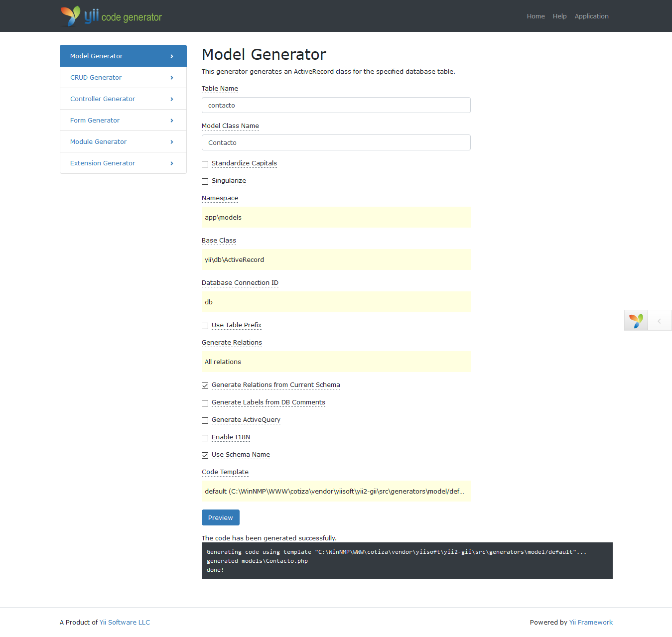The height and width of the screenshot is (637, 672).
Task: Follow the Yii Software LLC link
Action: (x=125, y=622)
